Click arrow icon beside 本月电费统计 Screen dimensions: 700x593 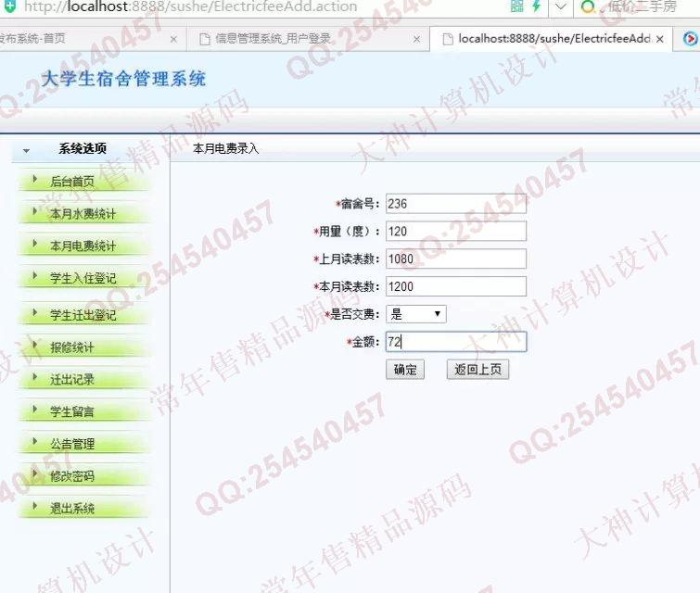point(35,243)
